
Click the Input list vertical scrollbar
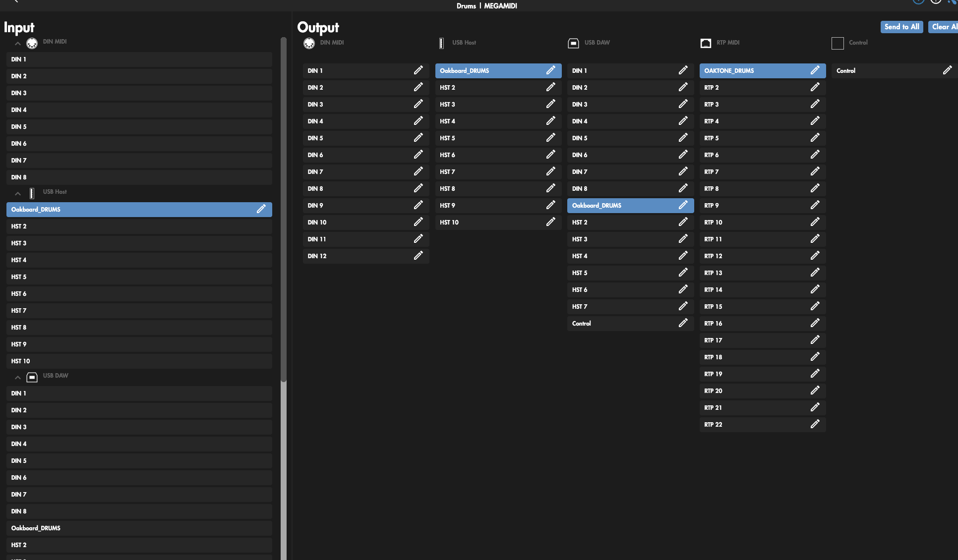[x=284, y=208]
